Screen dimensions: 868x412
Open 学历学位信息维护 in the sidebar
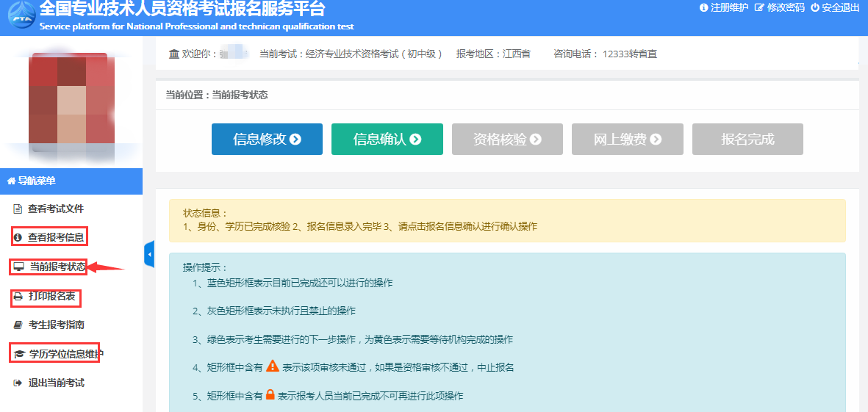pyautogui.click(x=66, y=354)
